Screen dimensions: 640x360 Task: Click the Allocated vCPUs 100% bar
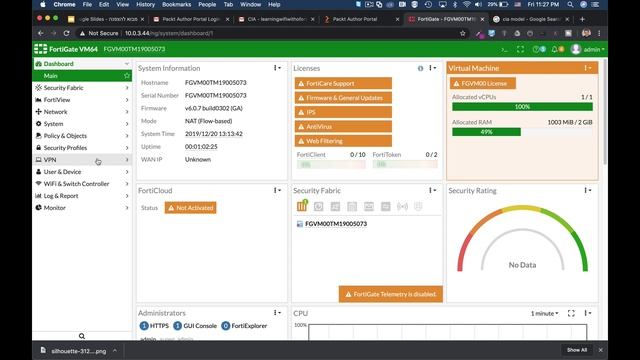point(522,107)
